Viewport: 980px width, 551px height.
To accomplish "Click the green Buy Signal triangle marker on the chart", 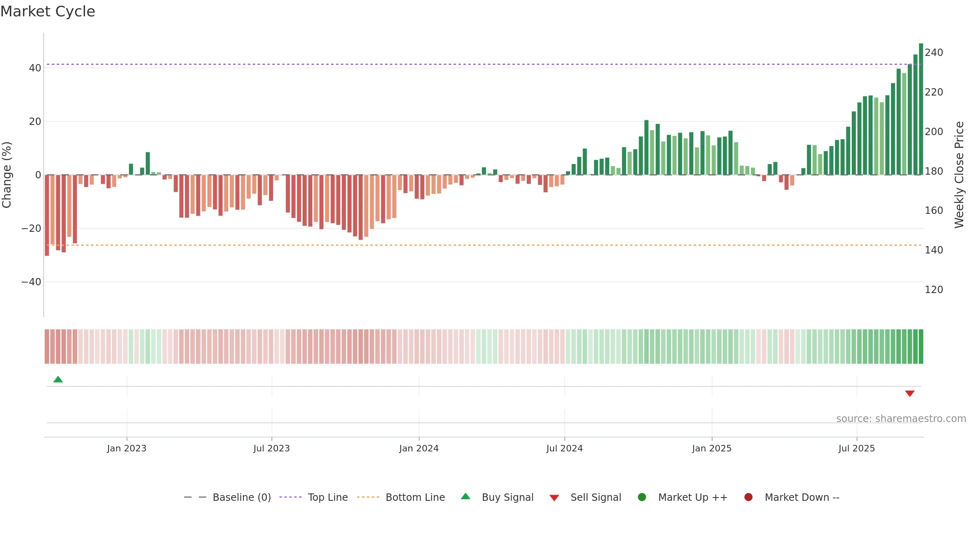I will [x=58, y=379].
